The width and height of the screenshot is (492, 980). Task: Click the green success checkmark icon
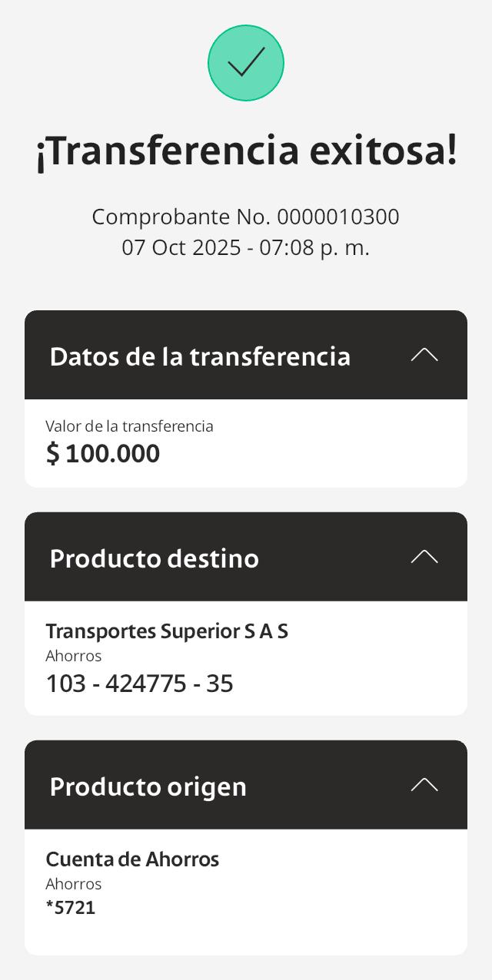coord(246,63)
